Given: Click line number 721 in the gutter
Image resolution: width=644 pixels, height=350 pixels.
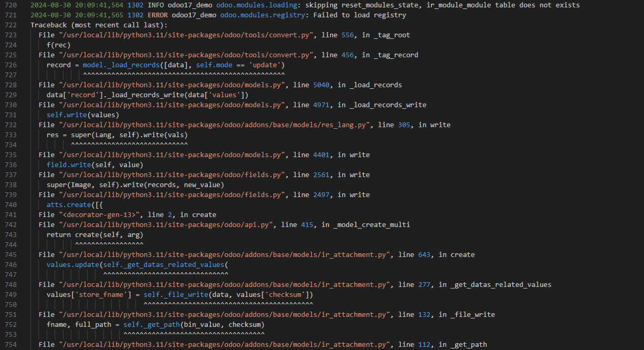Looking at the screenshot, I should 10,15.
